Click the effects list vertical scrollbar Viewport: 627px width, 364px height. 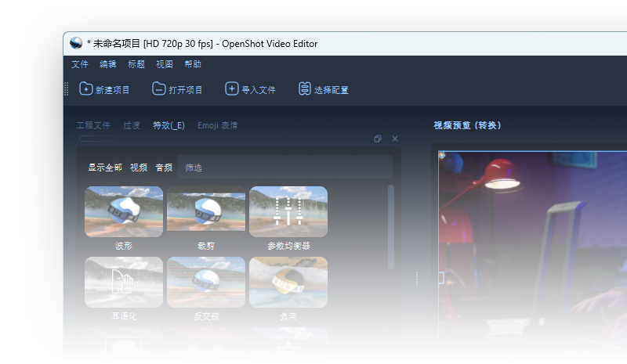click(x=391, y=226)
